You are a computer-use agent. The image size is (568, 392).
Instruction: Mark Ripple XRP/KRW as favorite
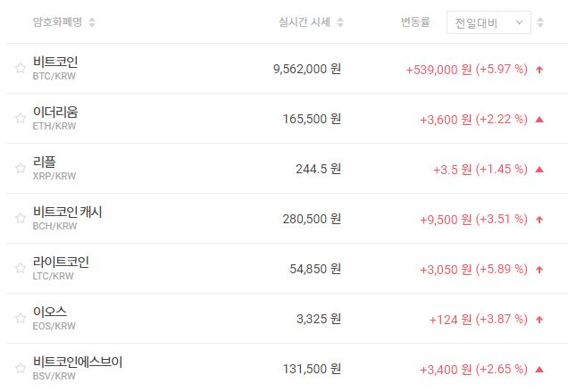click(x=20, y=168)
